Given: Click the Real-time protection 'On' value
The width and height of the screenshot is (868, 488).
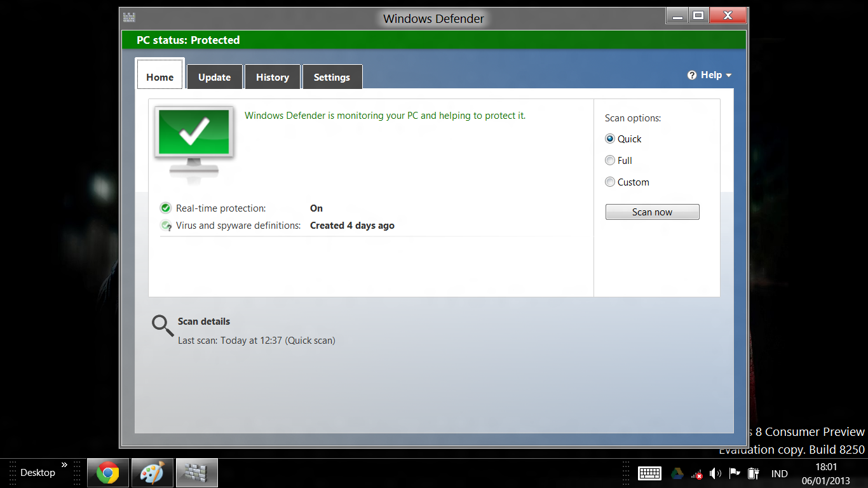Looking at the screenshot, I should coord(316,208).
